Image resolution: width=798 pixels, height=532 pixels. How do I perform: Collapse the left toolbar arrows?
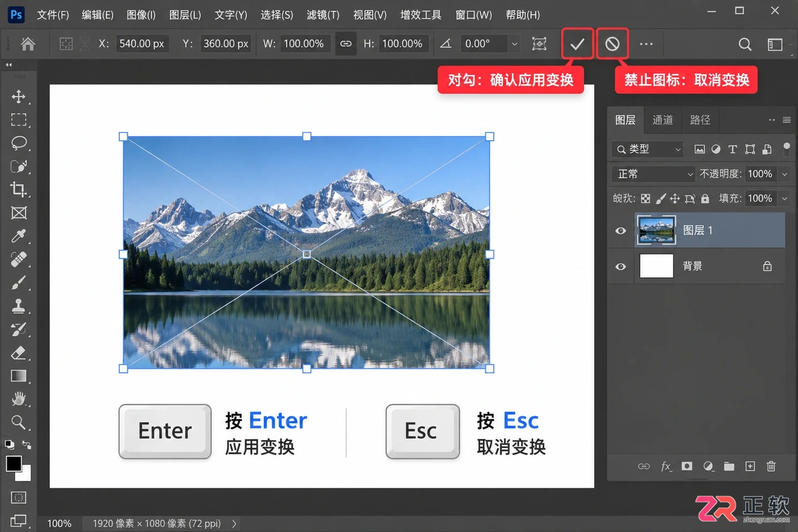click(x=9, y=65)
